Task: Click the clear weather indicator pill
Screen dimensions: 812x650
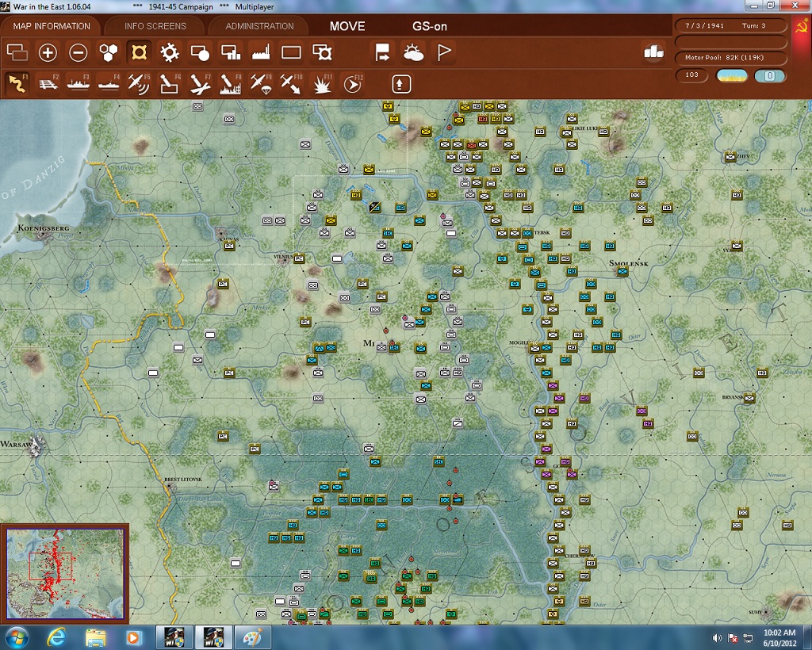Action: point(732,75)
